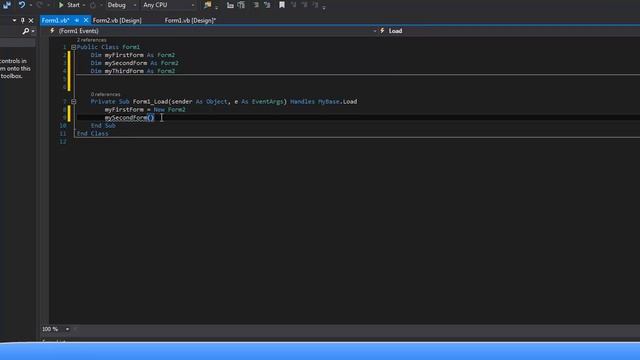Open the Start button dropdown arrow
This screenshot has height=360, width=640.
point(84,5)
